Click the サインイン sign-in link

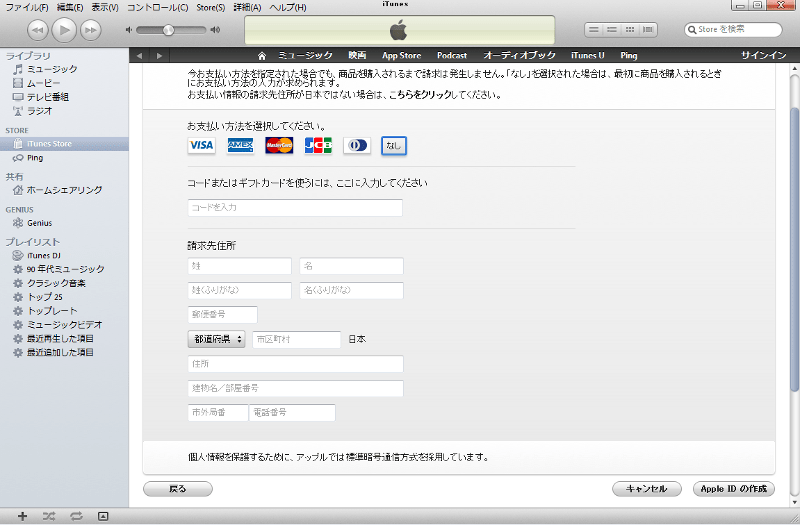[764, 56]
